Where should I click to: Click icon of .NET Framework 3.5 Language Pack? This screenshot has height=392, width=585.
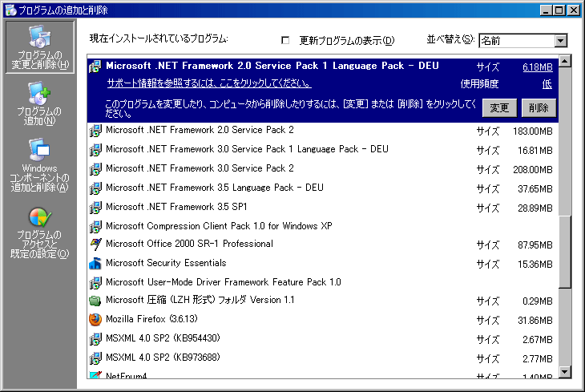coord(95,188)
